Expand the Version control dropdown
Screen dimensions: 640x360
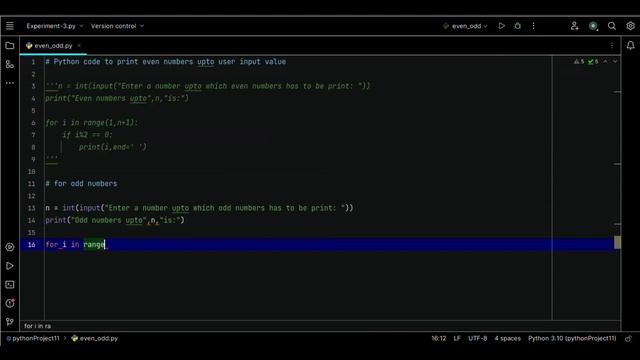click(x=117, y=26)
